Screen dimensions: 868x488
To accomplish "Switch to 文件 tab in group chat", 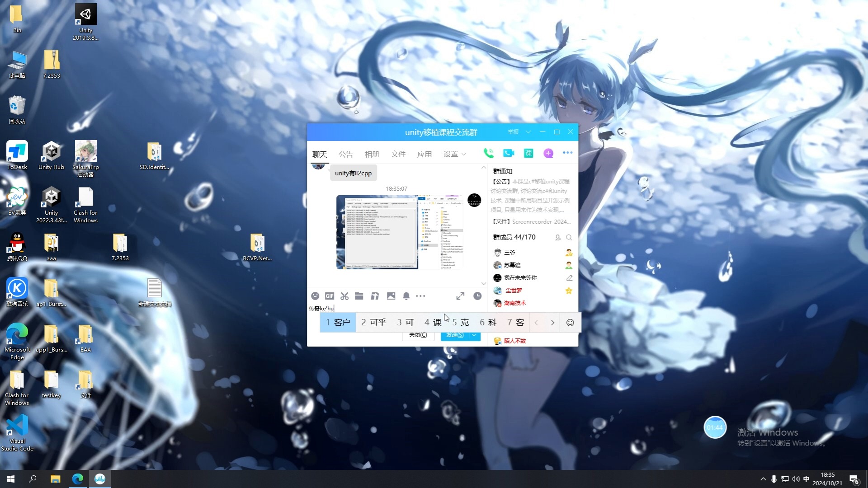I will [398, 154].
